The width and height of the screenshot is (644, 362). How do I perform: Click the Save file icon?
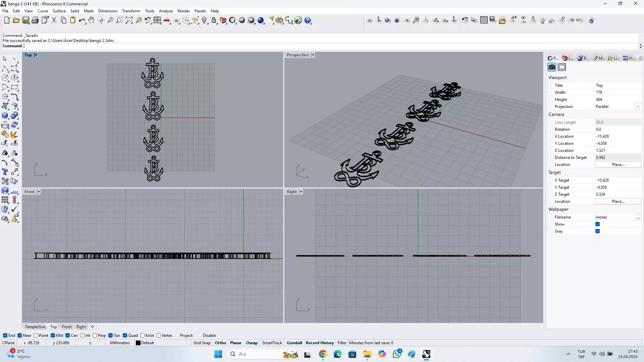click(26, 20)
